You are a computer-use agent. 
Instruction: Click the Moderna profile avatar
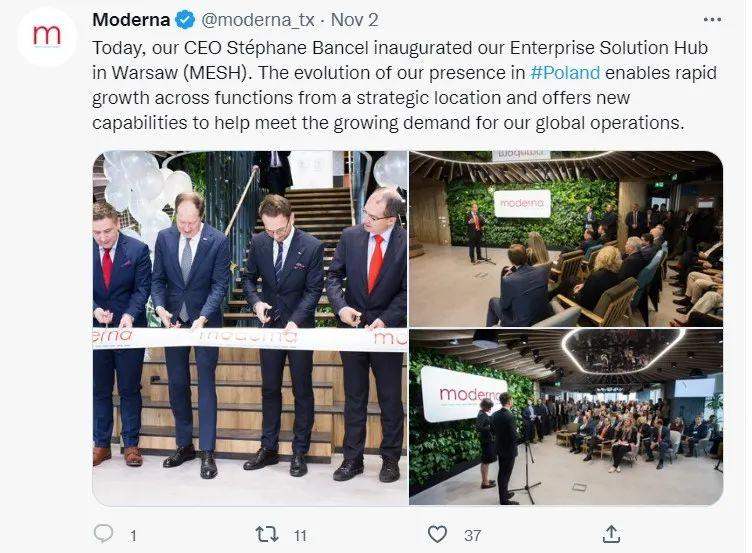[47, 37]
